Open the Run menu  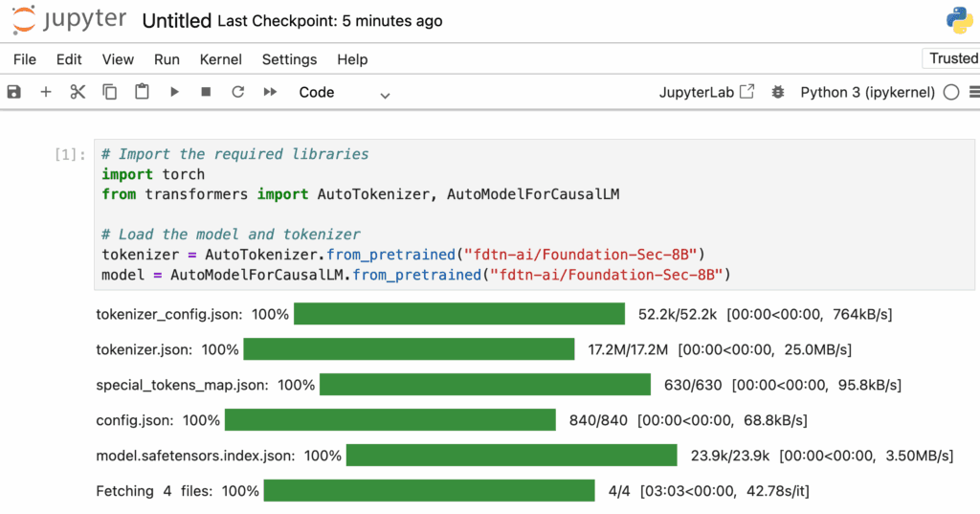tap(167, 59)
